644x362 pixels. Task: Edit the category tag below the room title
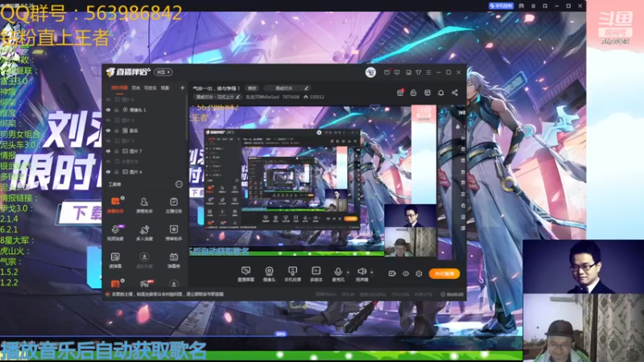coord(217,97)
